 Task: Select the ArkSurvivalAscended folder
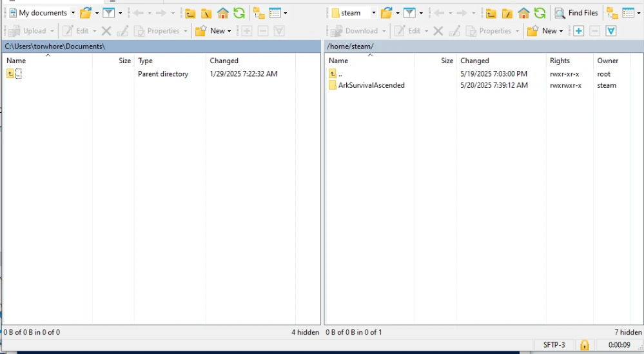click(371, 85)
